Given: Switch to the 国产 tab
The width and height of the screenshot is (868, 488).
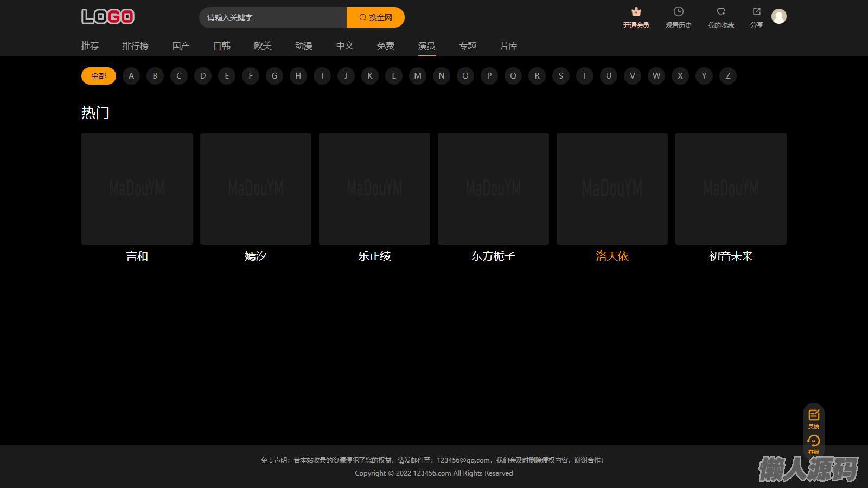Looking at the screenshot, I should [x=181, y=46].
